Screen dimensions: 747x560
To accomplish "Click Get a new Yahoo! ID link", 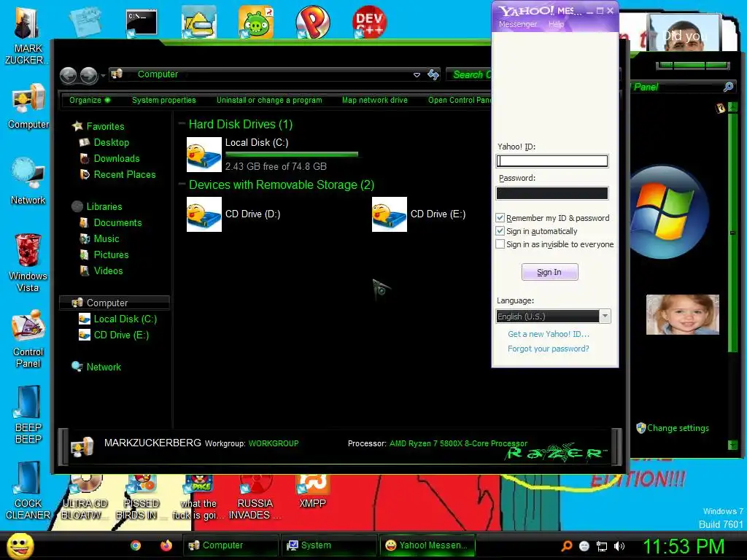I will 549,334.
